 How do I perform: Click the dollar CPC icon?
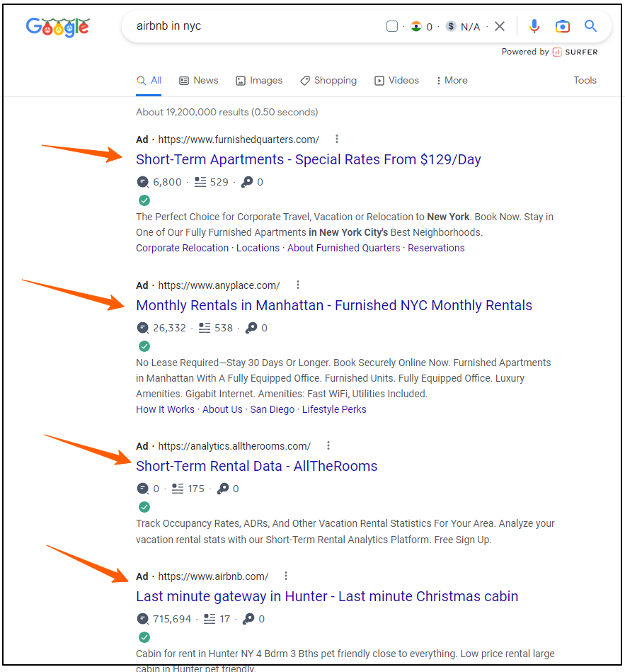pyautogui.click(x=451, y=27)
